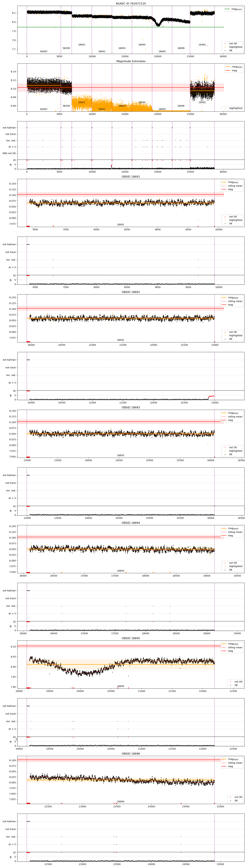The width and height of the screenshot is (248, 868).
Task: Click "60087" label in top AGASC plot
Action: (44, 52)
